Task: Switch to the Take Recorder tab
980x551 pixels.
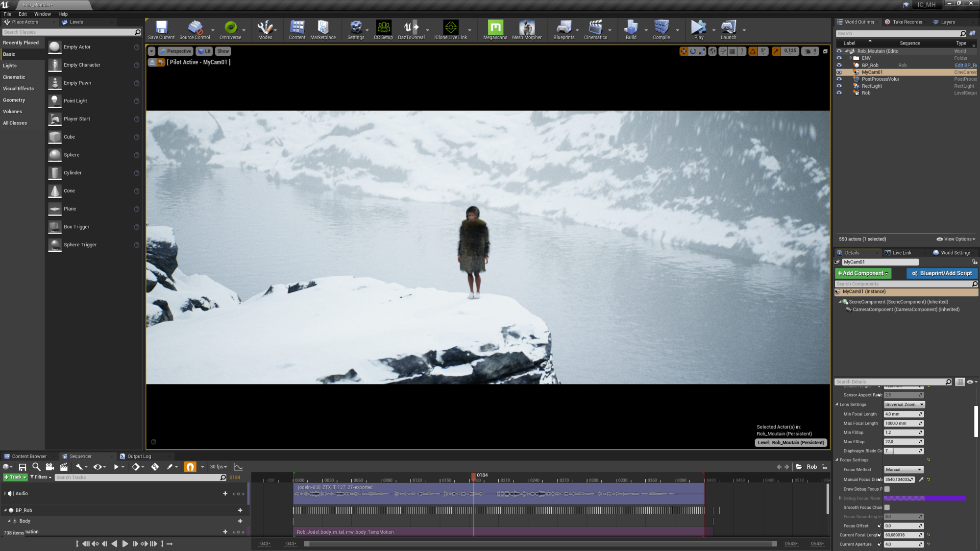Action: click(907, 22)
